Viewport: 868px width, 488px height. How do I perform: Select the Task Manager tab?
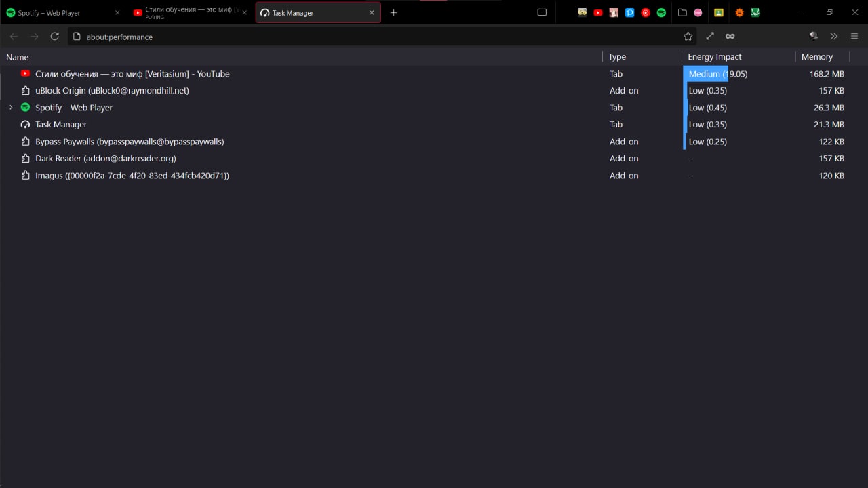318,12
